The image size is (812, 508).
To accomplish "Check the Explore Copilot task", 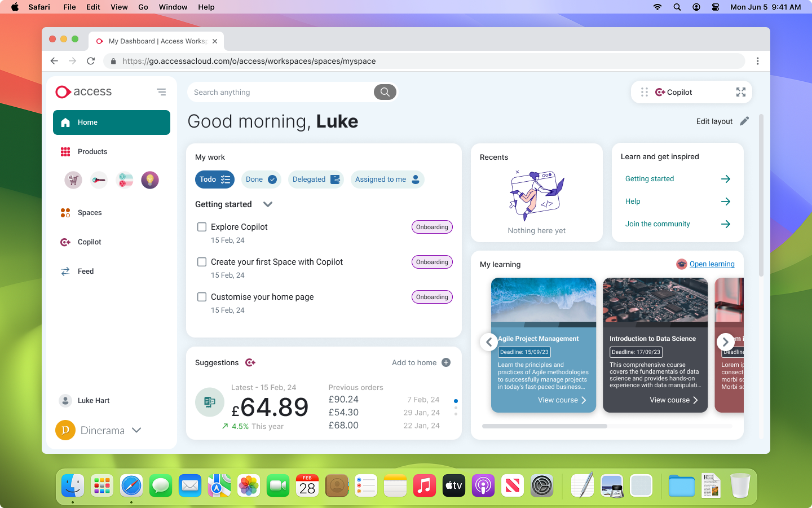I will 202,227.
